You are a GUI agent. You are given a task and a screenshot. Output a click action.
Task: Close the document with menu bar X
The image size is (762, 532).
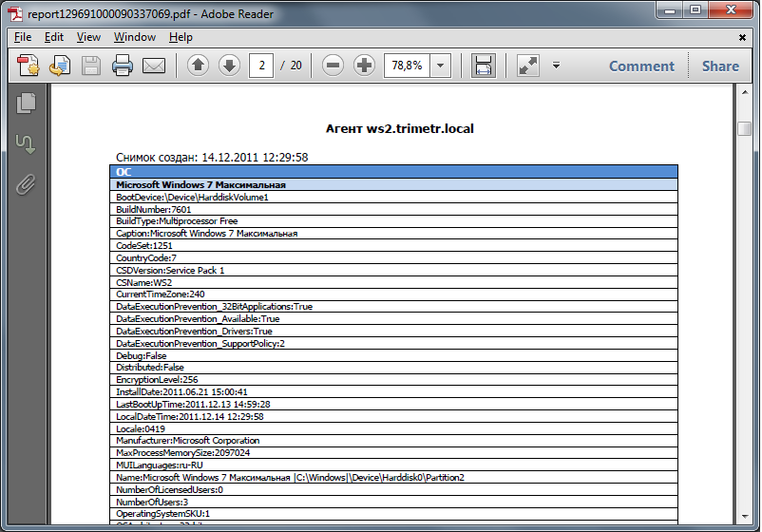click(742, 37)
